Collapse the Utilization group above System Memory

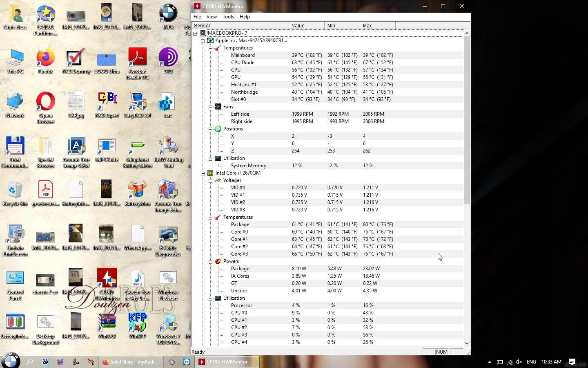click(x=211, y=158)
